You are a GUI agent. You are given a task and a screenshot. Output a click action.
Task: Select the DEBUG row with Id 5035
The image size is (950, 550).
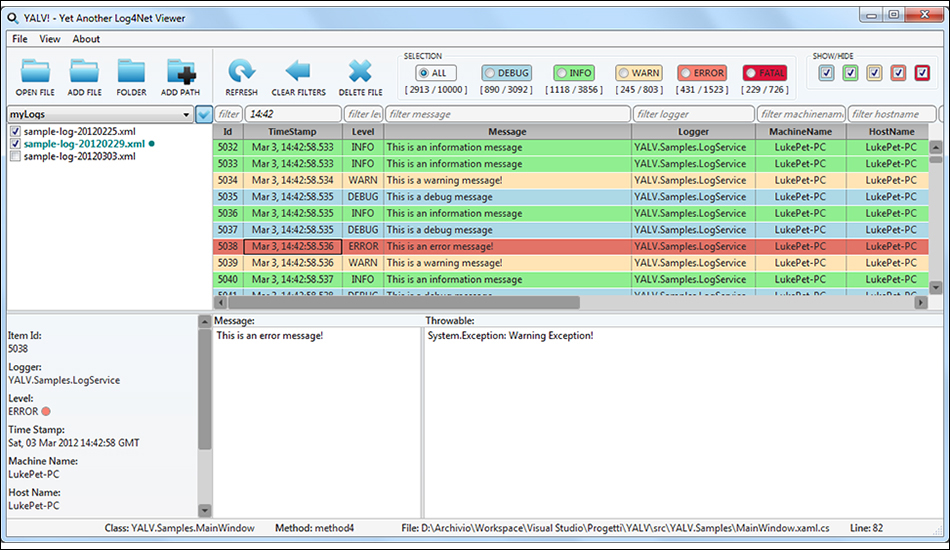point(571,197)
